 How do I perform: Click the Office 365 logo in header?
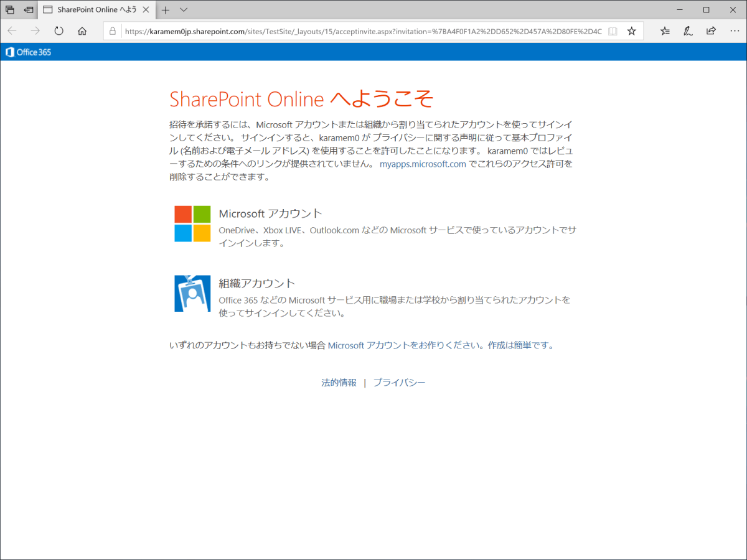28,52
